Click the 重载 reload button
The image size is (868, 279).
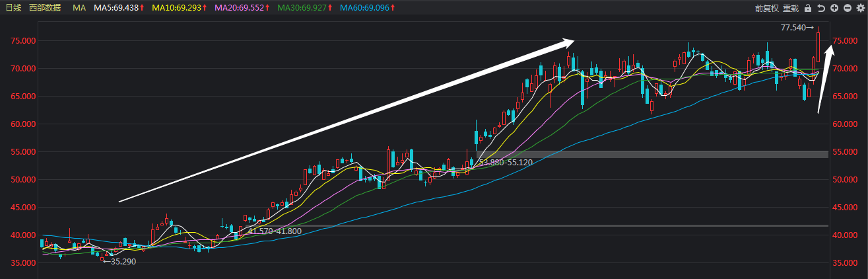click(x=791, y=9)
